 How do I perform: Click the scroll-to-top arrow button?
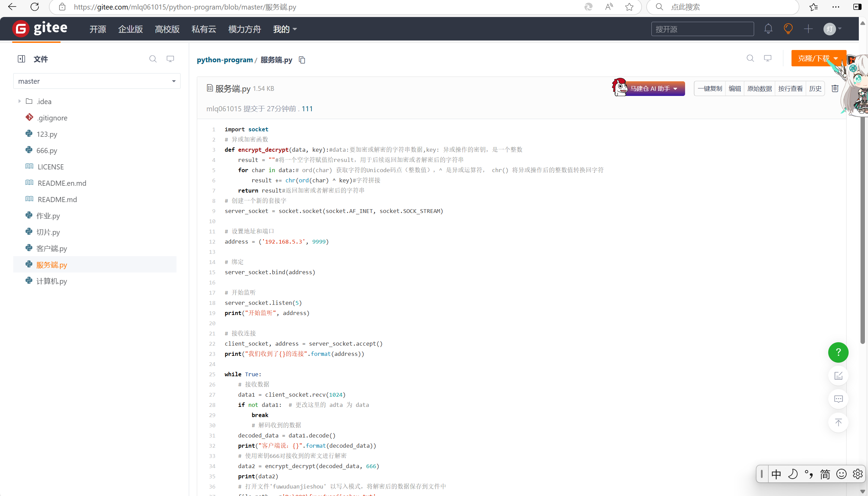[838, 423]
